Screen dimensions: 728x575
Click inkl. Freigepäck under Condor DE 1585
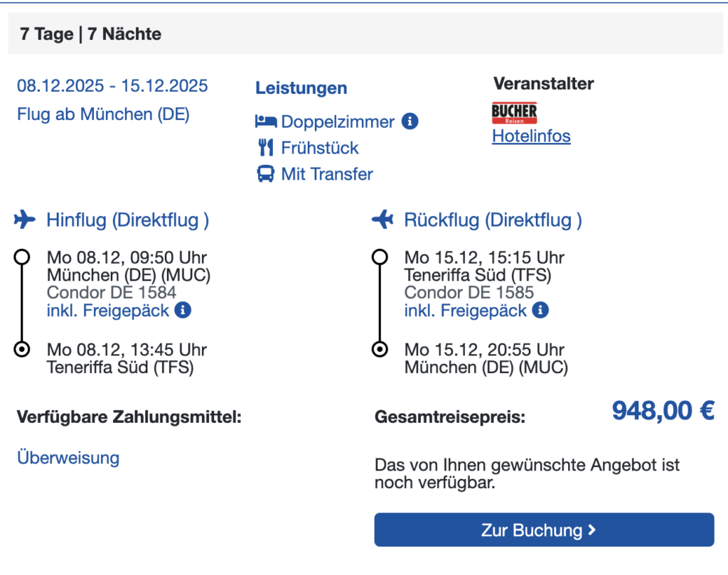(465, 311)
